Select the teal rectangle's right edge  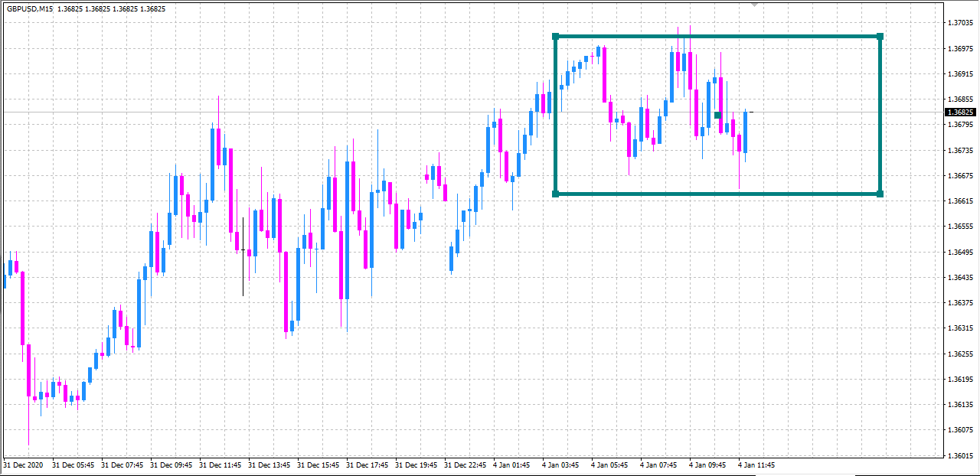tap(880, 115)
